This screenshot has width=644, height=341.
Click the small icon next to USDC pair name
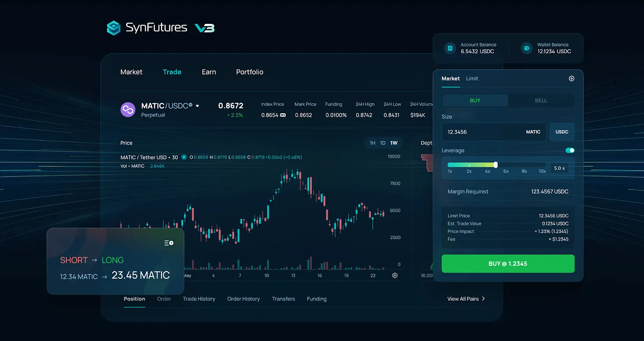pyautogui.click(x=191, y=105)
